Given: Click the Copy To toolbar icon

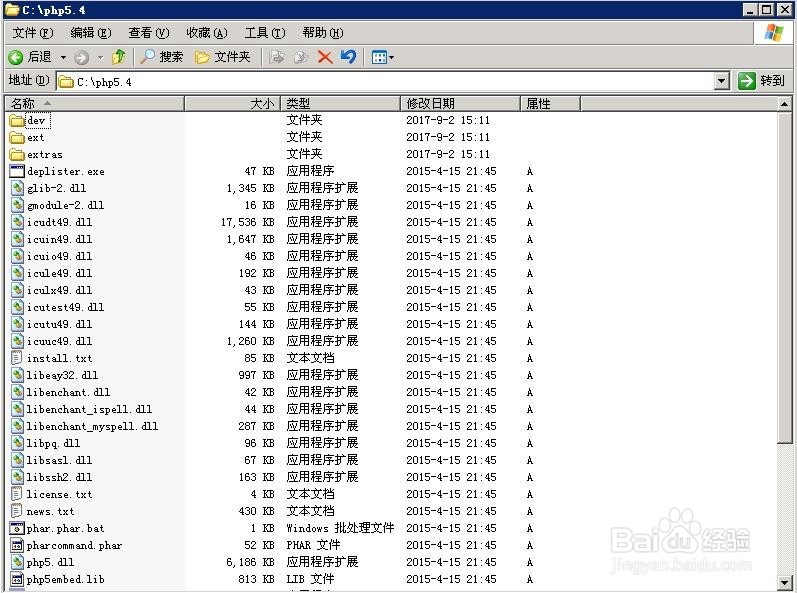Looking at the screenshot, I should pos(300,57).
